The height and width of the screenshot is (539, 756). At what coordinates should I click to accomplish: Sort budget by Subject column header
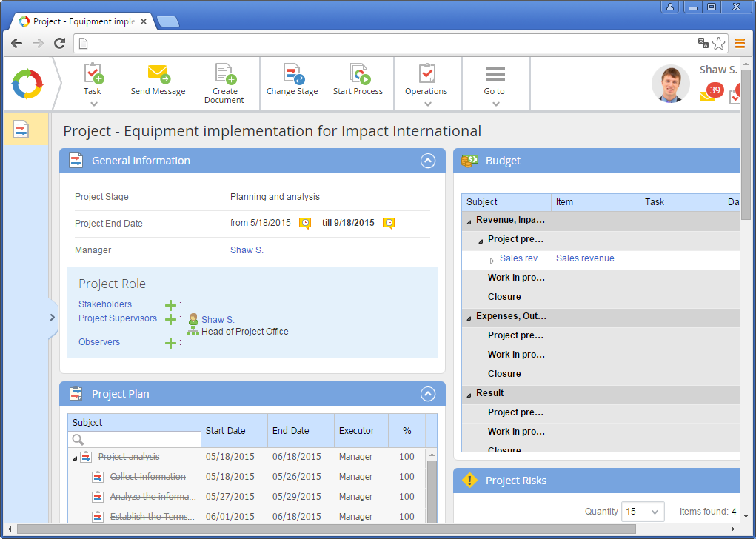coord(506,202)
